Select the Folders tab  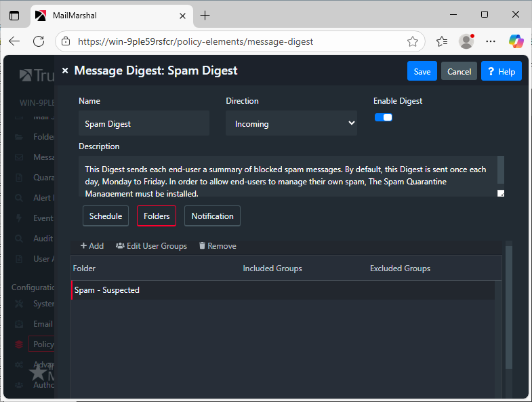pos(157,216)
